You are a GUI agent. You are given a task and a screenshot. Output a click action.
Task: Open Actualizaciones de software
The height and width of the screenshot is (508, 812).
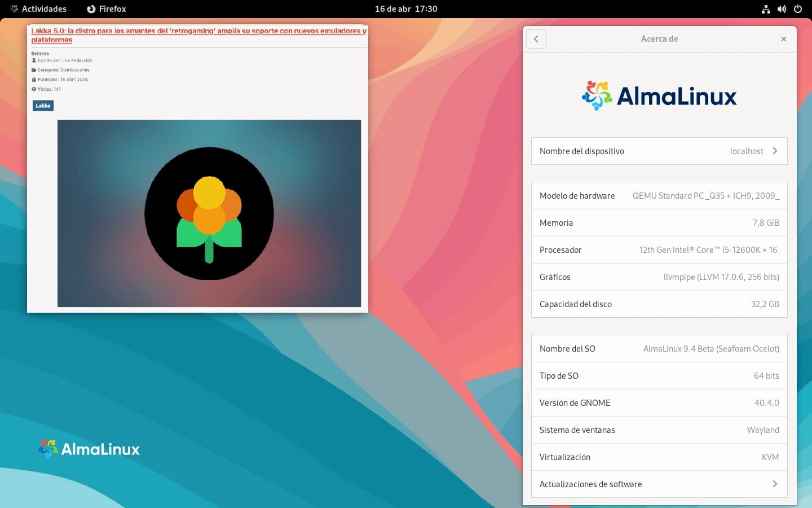pyautogui.click(x=659, y=484)
